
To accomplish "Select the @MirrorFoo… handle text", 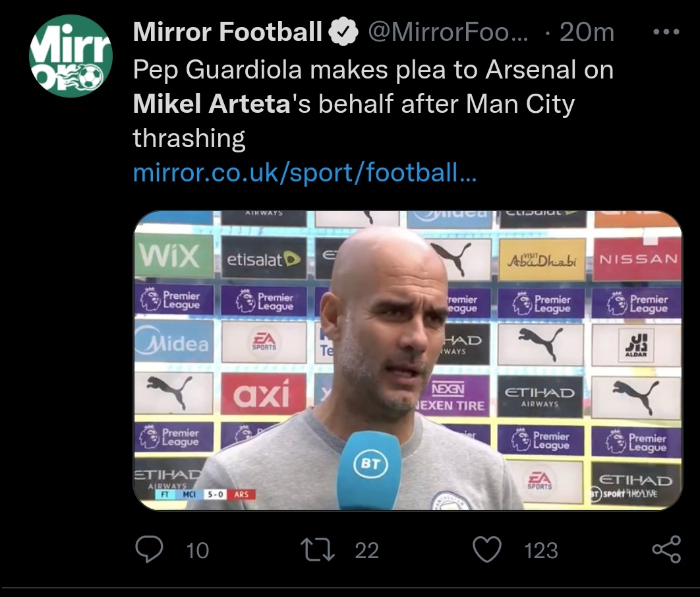I will coord(448,32).
